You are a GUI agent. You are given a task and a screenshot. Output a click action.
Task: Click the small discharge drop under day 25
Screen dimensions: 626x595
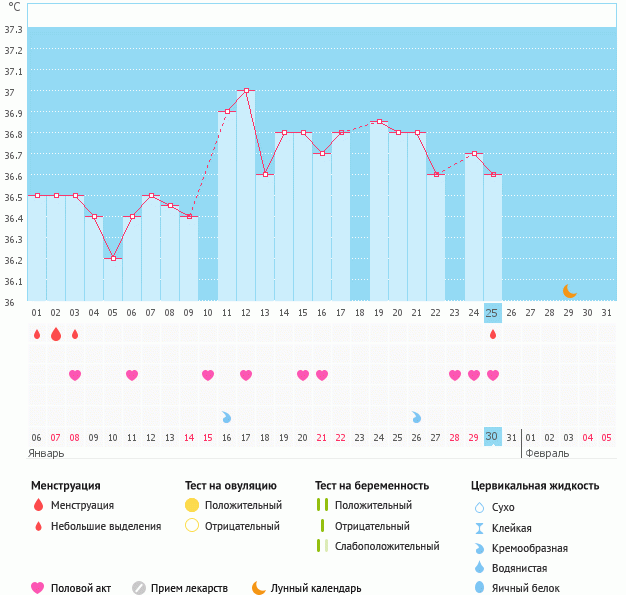tap(492, 334)
